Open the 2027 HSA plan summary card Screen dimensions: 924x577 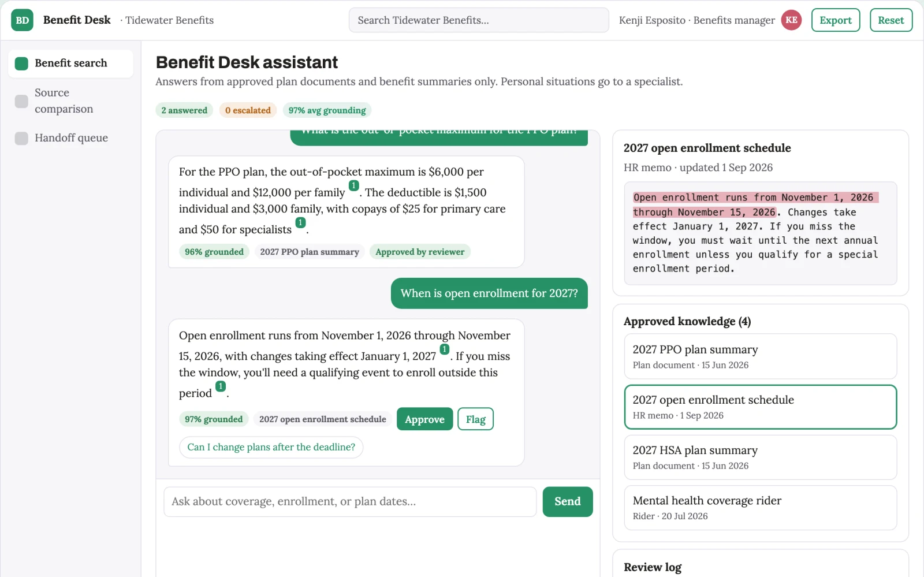(x=760, y=457)
